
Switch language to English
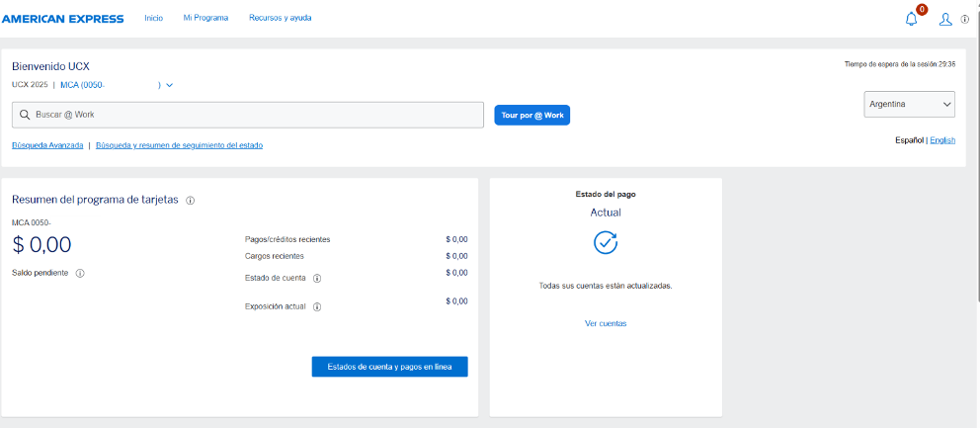942,140
